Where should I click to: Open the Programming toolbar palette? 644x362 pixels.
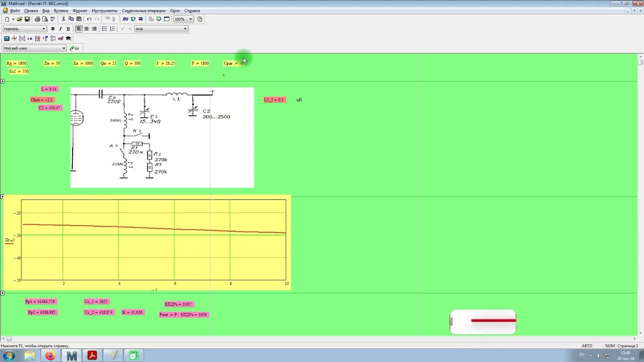(53, 38)
